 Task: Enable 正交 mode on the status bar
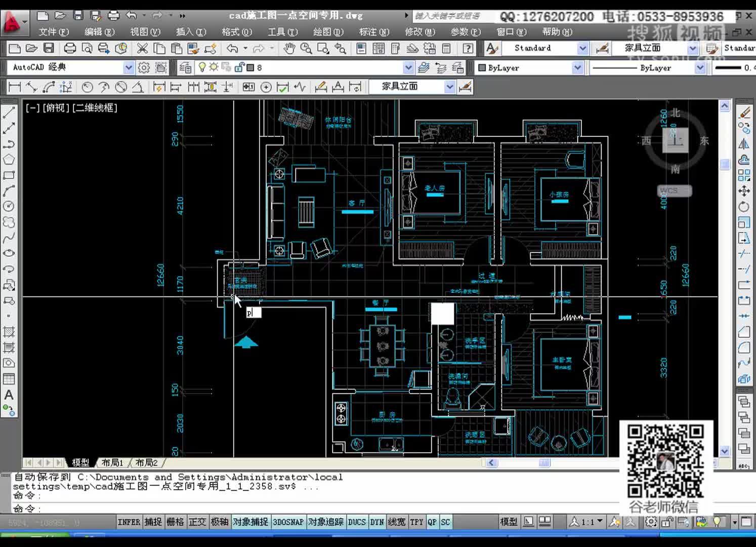click(197, 522)
